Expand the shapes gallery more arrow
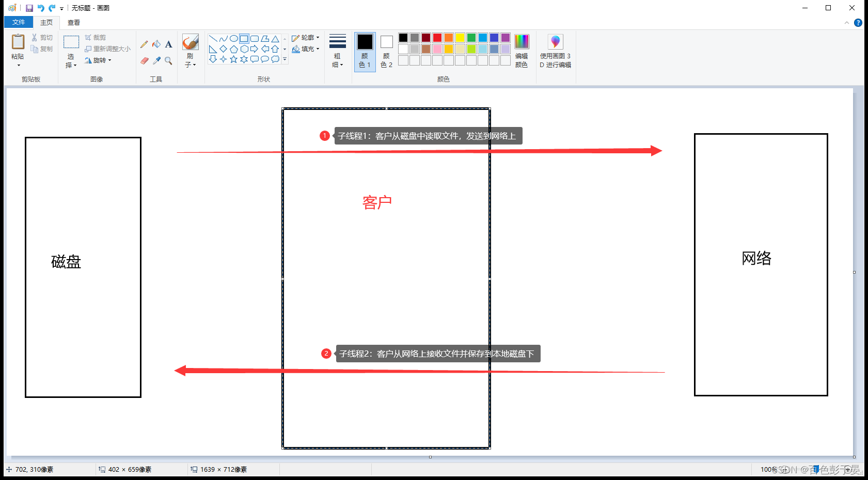Viewport: 868px width, 480px height. (285, 59)
